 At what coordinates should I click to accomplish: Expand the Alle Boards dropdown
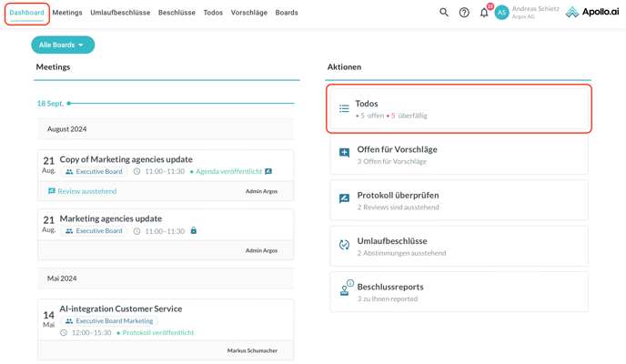63,45
